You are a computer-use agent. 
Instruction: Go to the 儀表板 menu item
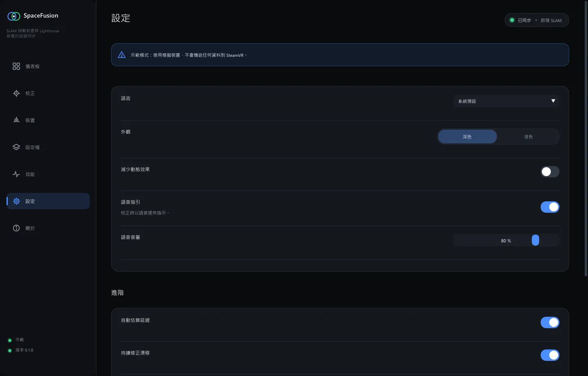[48, 66]
